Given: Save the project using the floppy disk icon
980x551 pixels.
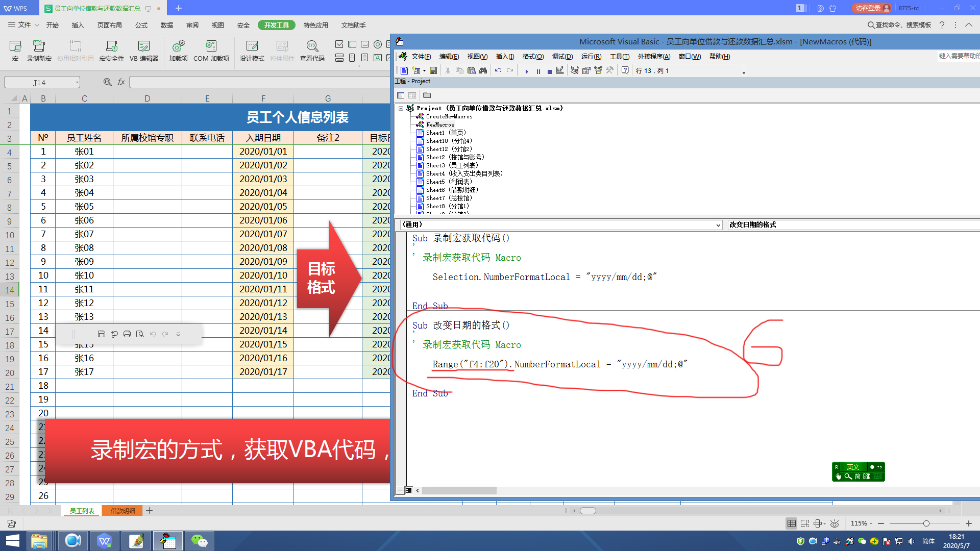Looking at the screenshot, I should 433,70.
